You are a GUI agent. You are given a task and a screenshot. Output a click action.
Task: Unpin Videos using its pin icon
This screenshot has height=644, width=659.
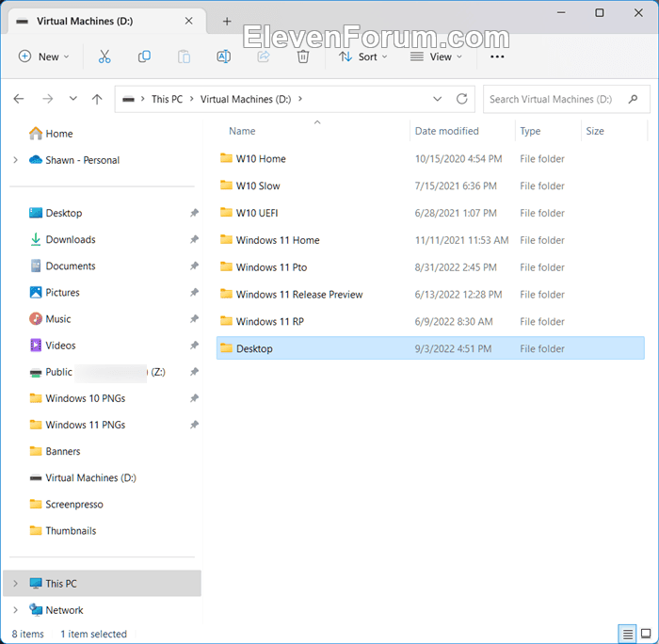click(x=194, y=346)
